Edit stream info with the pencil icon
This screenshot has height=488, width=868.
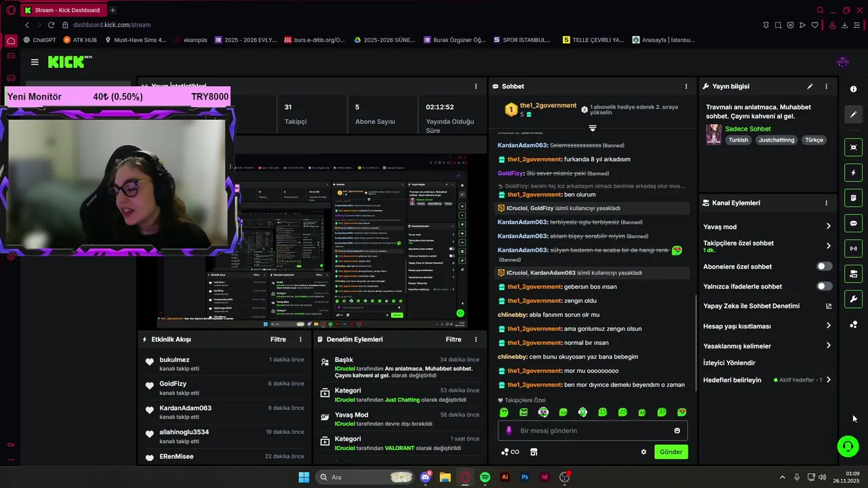tap(810, 86)
